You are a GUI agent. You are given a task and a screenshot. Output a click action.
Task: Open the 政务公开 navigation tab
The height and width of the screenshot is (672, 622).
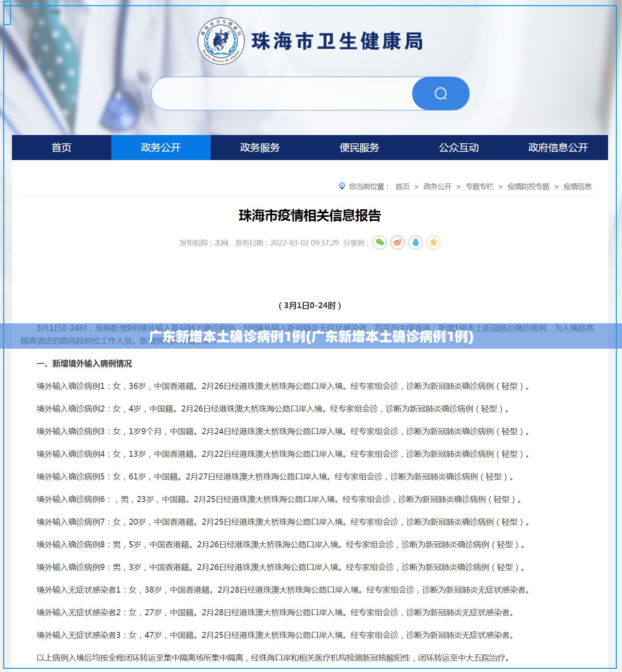(x=161, y=147)
